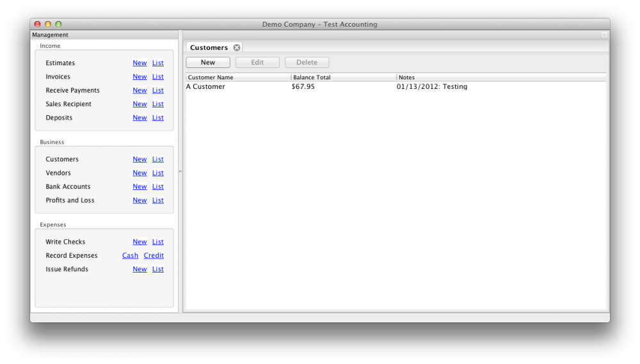
Task: Create a New invoice
Action: pyautogui.click(x=140, y=77)
